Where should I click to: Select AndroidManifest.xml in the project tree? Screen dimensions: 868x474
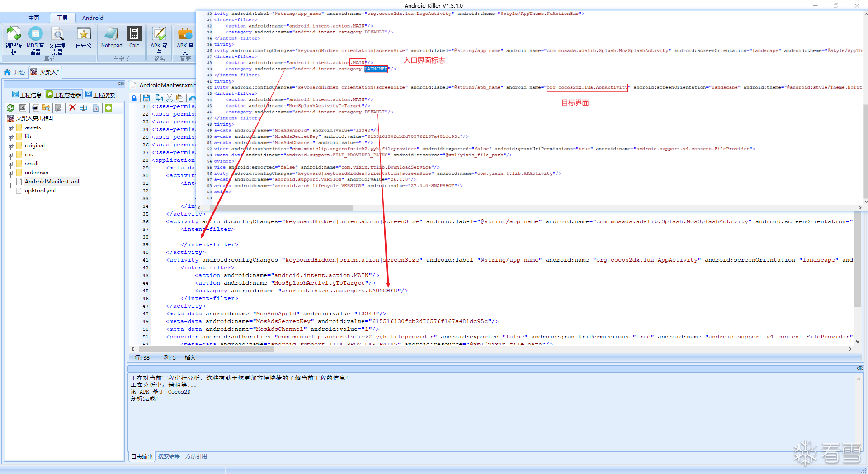[52, 182]
